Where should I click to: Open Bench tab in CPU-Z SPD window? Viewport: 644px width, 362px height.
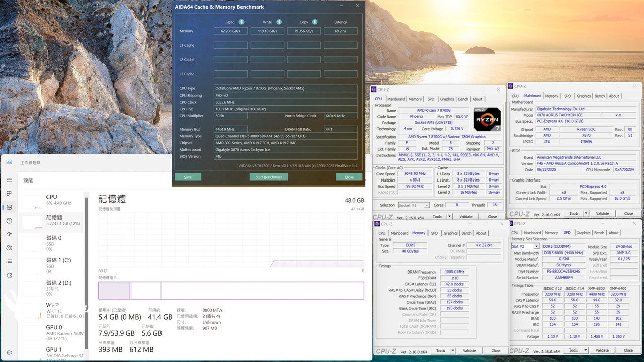point(599,233)
